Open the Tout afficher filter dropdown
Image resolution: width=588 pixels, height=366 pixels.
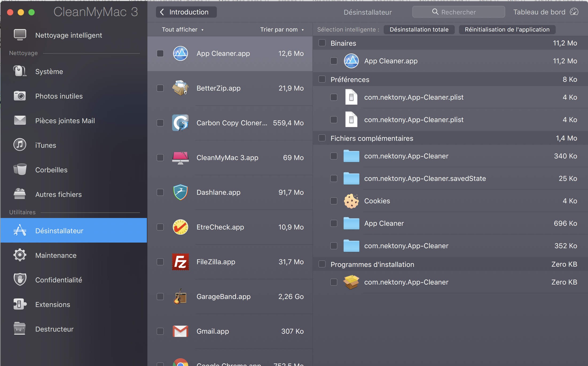pyautogui.click(x=183, y=30)
